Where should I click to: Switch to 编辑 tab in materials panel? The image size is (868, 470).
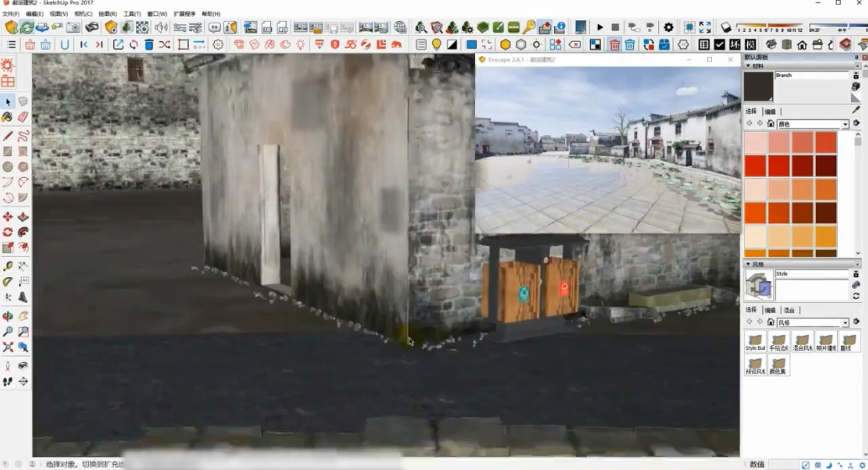(771, 112)
